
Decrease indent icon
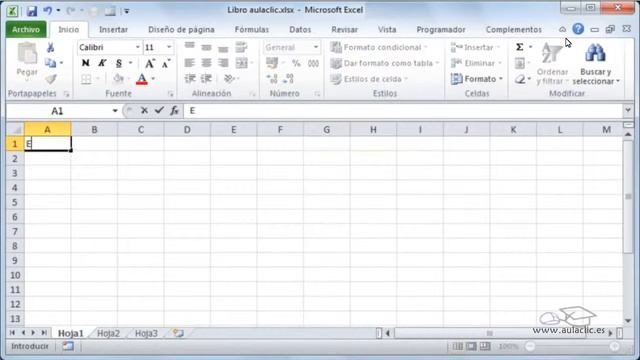click(x=190, y=78)
